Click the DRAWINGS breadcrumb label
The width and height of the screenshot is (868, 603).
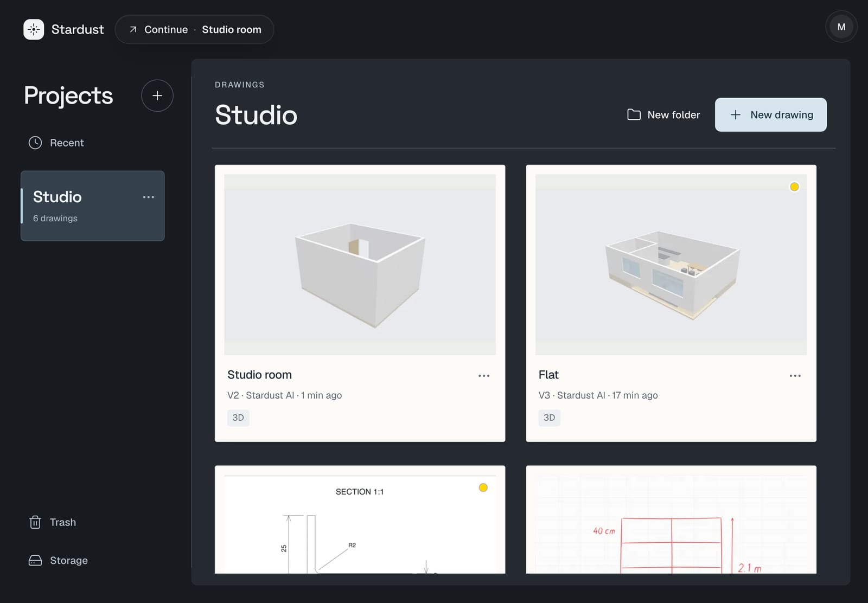click(x=240, y=85)
